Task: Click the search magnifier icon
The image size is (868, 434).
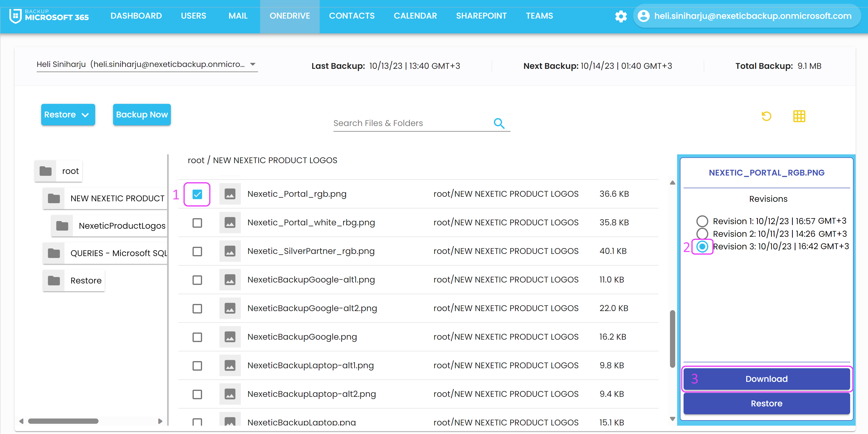Action: 499,123
